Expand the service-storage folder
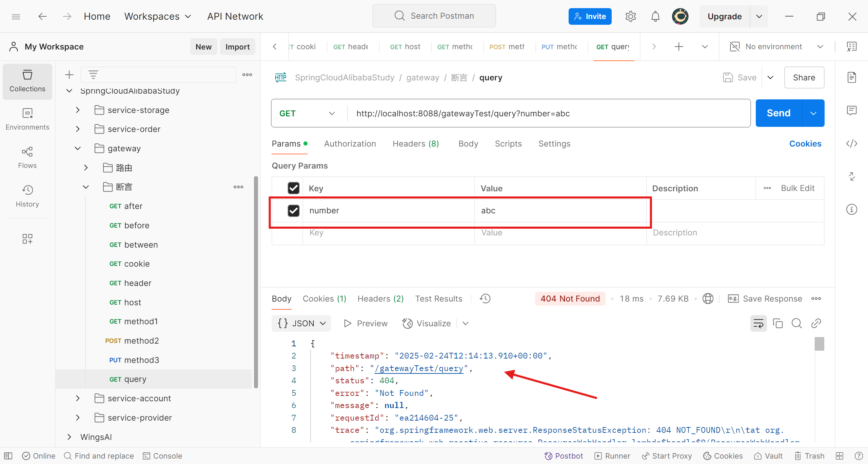 78,110
